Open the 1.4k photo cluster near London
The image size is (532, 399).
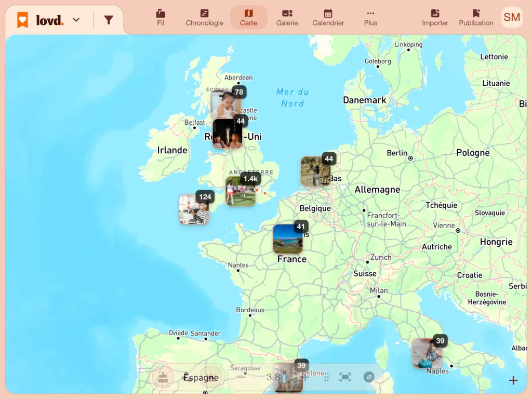click(241, 191)
